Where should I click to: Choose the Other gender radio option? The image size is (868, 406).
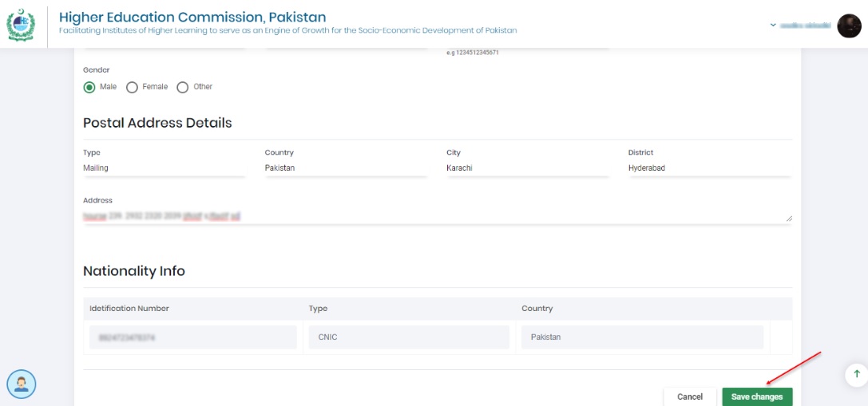(183, 87)
